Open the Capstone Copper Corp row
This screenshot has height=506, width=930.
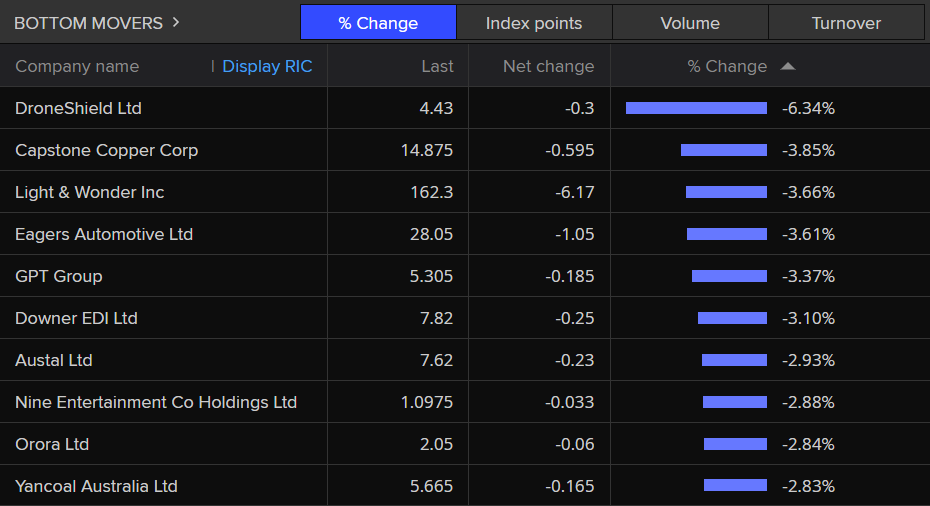(x=106, y=150)
